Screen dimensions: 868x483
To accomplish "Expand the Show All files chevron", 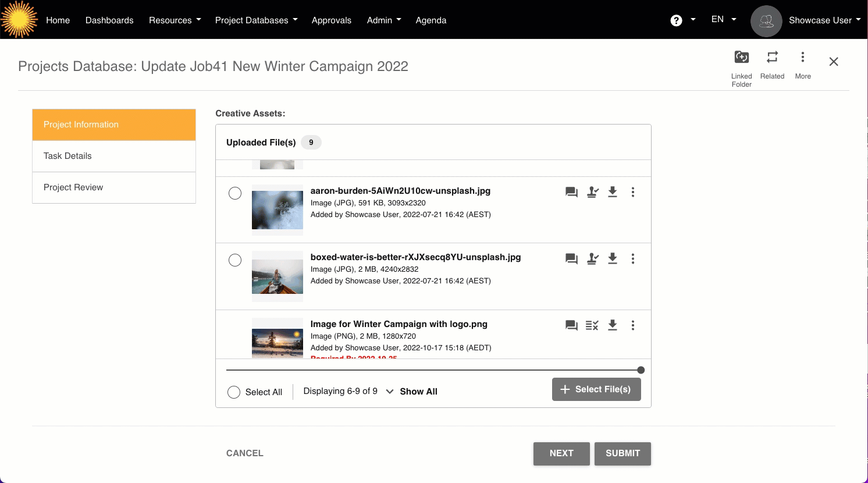I will [x=390, y=392].
